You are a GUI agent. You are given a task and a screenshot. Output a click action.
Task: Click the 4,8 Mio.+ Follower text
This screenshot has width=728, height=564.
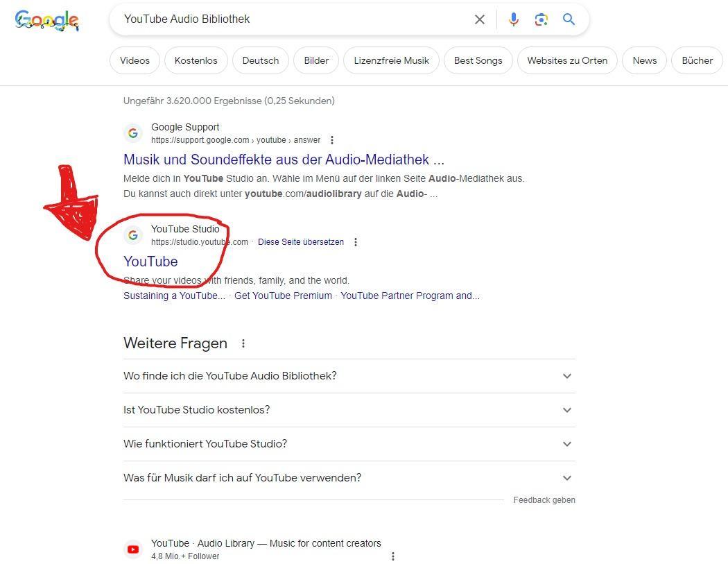point(185,556)
